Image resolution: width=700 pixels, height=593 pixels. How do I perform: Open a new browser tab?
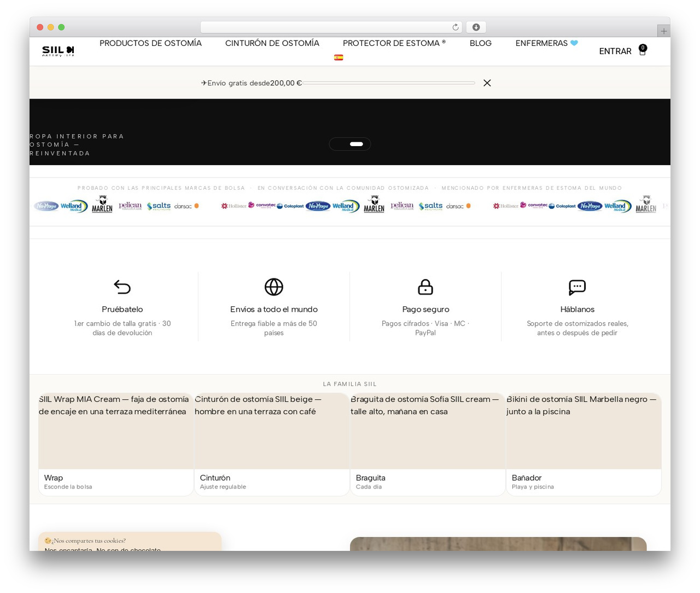click(x=664, y=31)
